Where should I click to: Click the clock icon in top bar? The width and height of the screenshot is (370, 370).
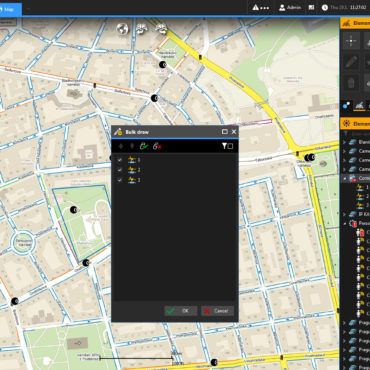pos(325,7)
